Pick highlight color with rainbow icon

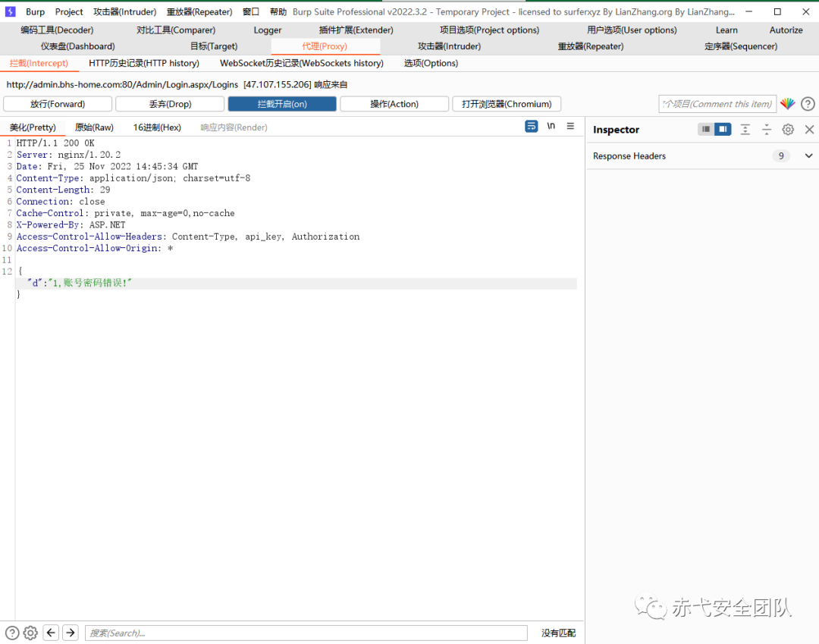click(x=788, y=103)
